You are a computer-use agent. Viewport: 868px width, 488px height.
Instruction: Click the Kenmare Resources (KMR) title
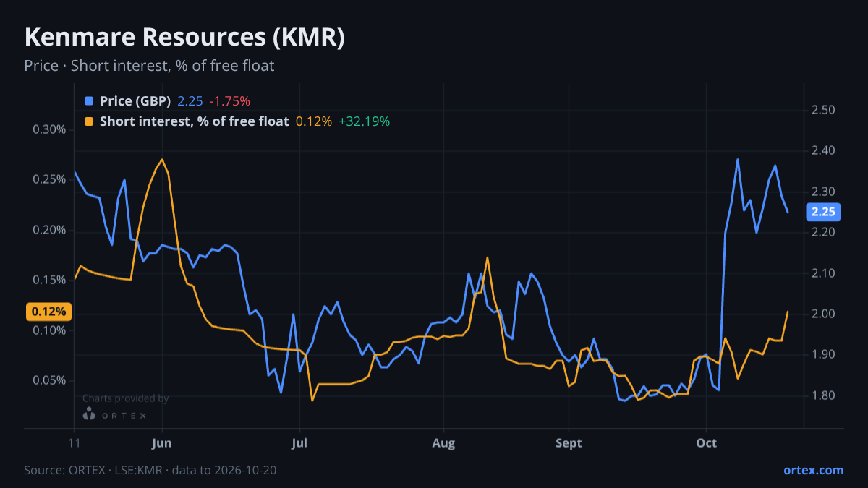(x=184, y=38)
